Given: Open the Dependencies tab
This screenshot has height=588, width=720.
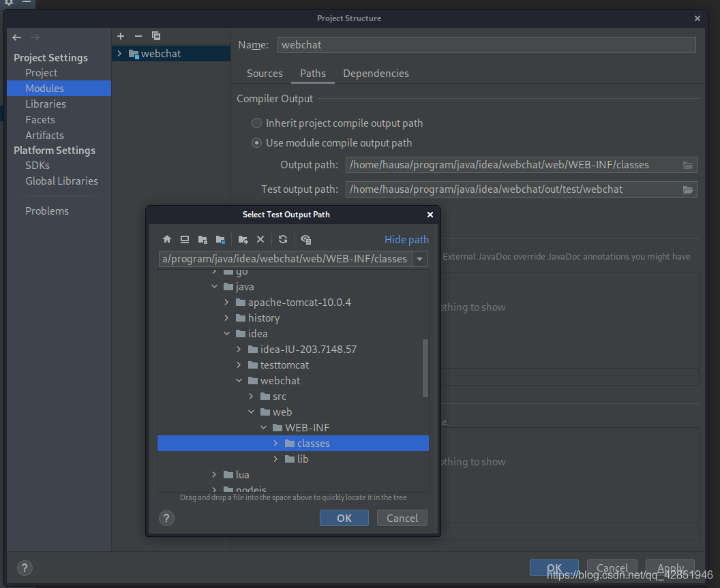Looking at the screenshot, I should coord(376,74).
